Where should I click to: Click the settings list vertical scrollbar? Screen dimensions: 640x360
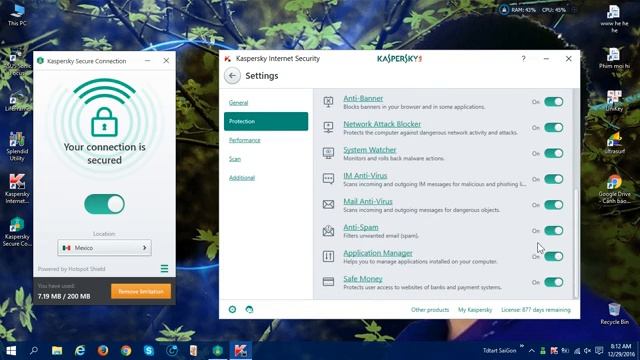576,243
